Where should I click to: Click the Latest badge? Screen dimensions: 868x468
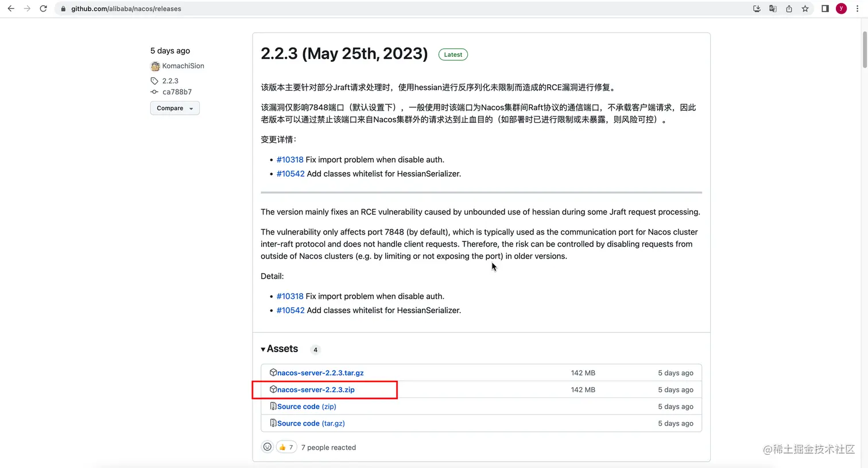tap(453, 54)
